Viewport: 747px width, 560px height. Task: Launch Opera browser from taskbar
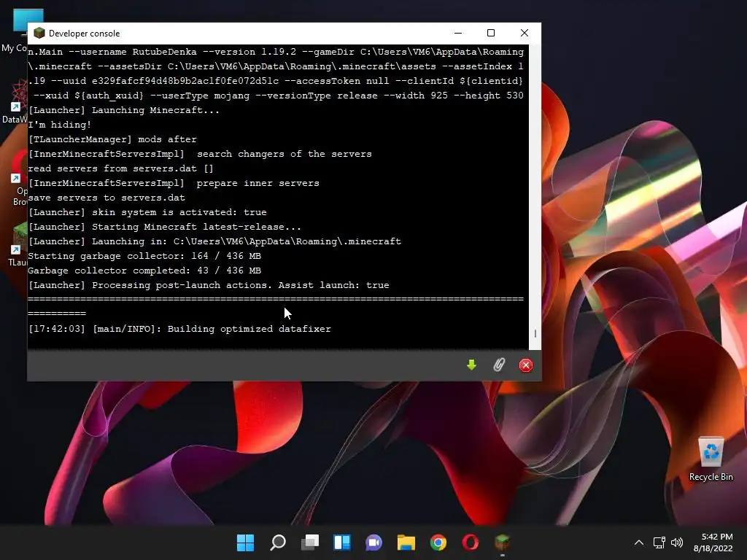(471, 542)
